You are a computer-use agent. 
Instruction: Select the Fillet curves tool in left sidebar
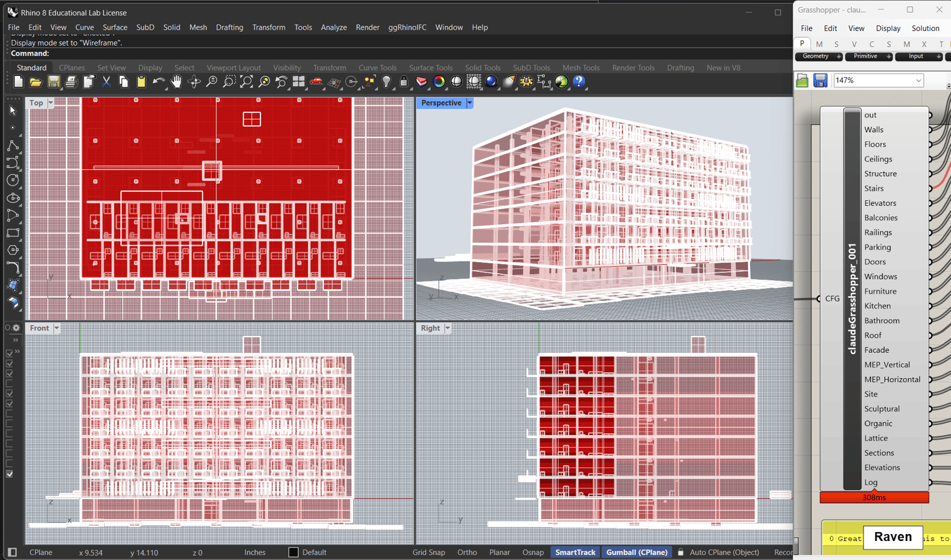coord(13,268)
